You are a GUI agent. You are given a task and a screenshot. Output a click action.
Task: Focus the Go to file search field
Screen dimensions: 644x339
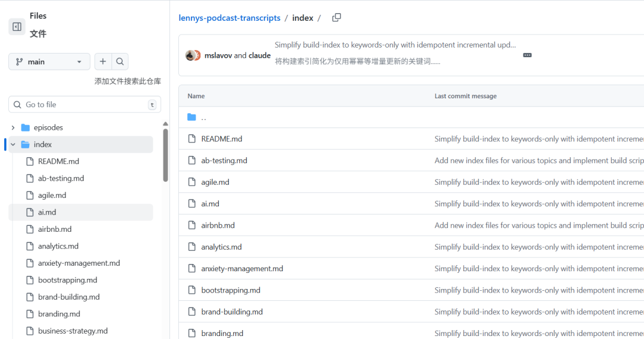(83, 104)
